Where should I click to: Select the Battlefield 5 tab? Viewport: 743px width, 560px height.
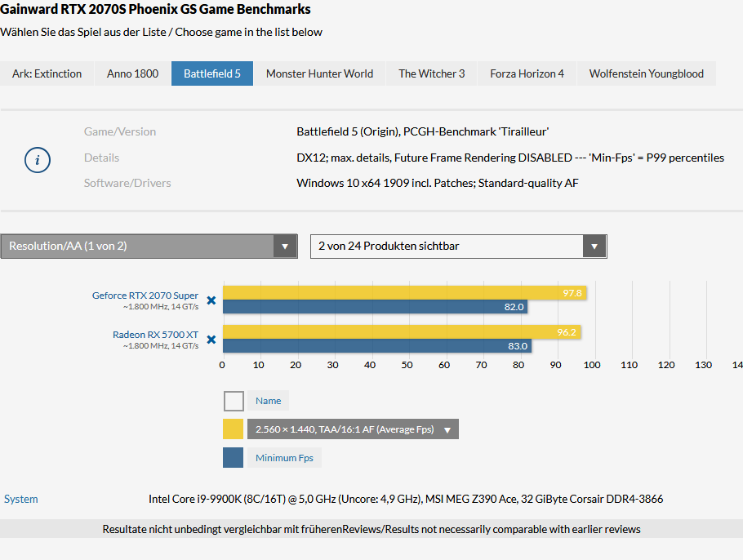[211, 73]
